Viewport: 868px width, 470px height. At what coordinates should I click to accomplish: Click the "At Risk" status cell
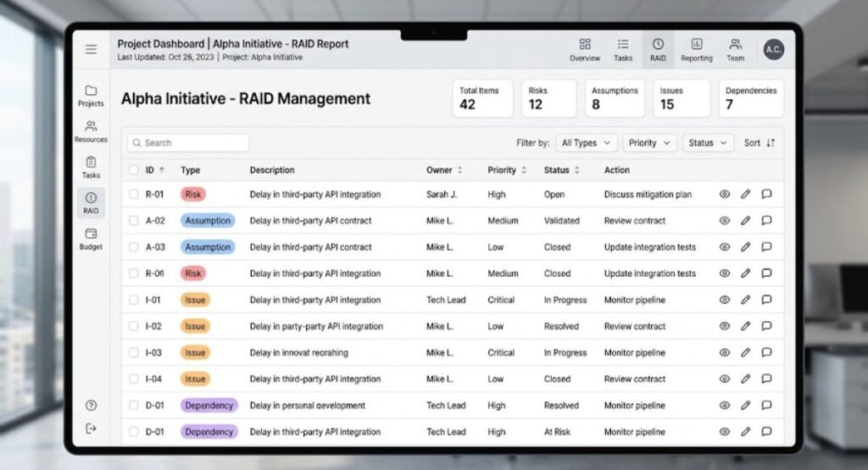557,431
